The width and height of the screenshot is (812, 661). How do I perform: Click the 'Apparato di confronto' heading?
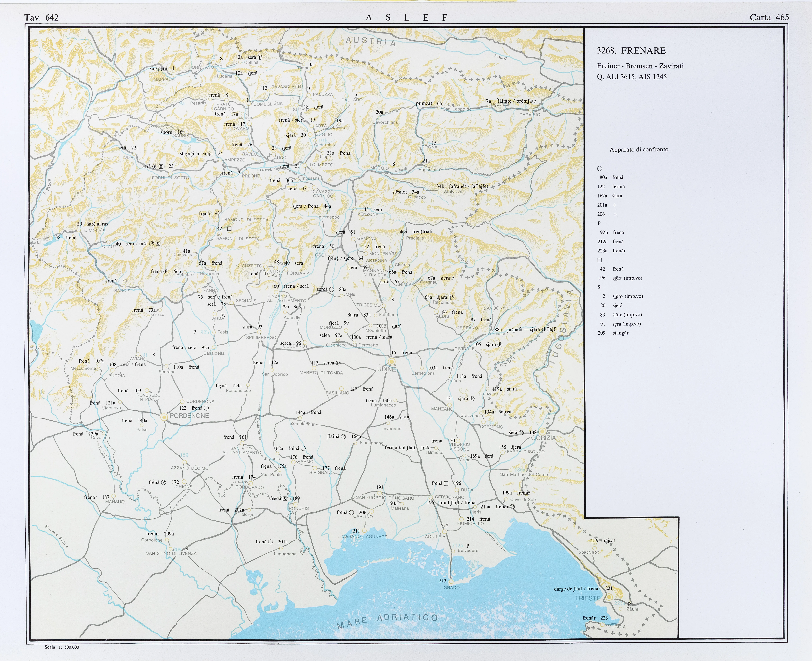click(x=639, y=150)
